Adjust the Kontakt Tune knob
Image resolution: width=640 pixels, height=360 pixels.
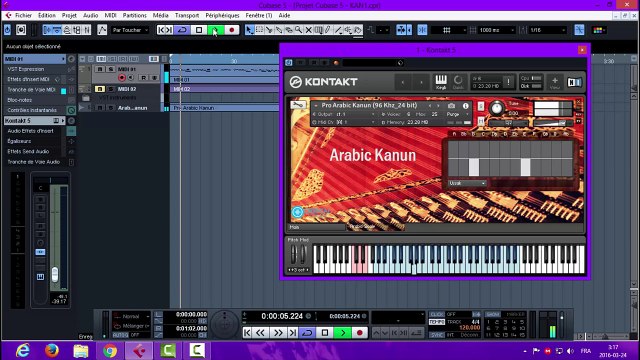496,108
